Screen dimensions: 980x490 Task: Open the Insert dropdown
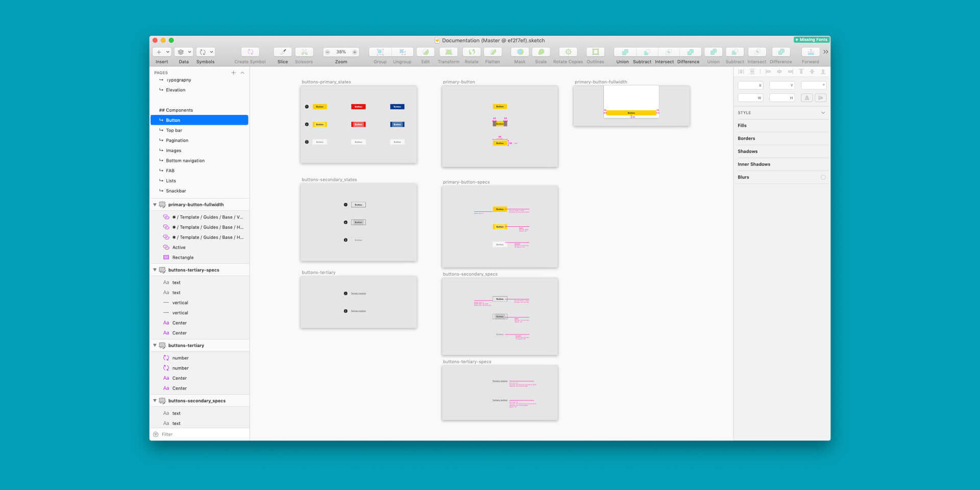point(162,52)
